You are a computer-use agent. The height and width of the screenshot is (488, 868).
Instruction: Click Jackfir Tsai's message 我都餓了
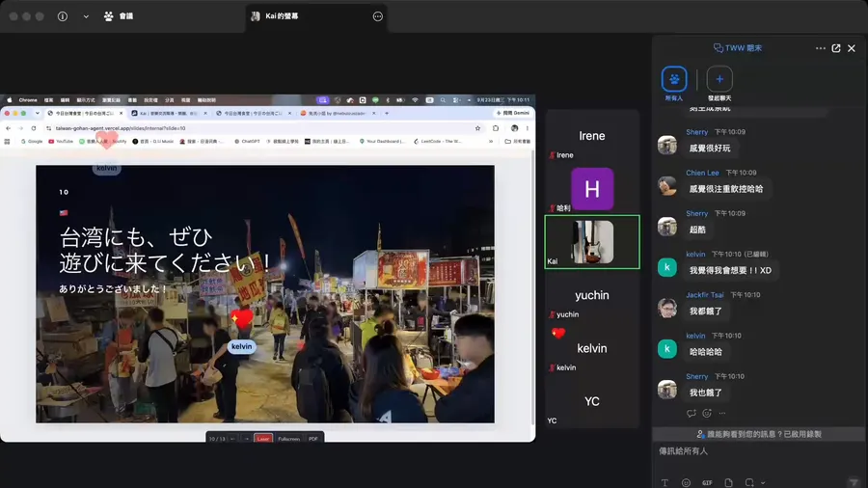[x=705, y=312]
